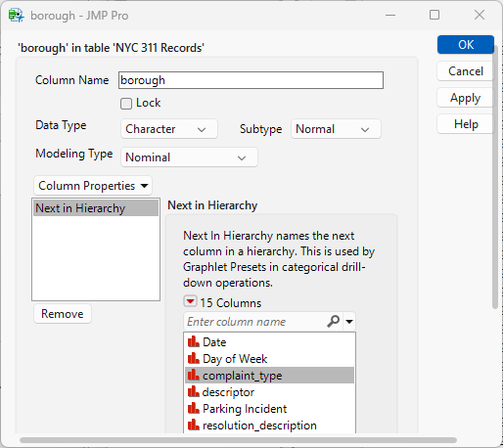Screen dimensions: 503x448
Task: Click the nominal icon beside Day of Week
Action: [x=194, y=358]
